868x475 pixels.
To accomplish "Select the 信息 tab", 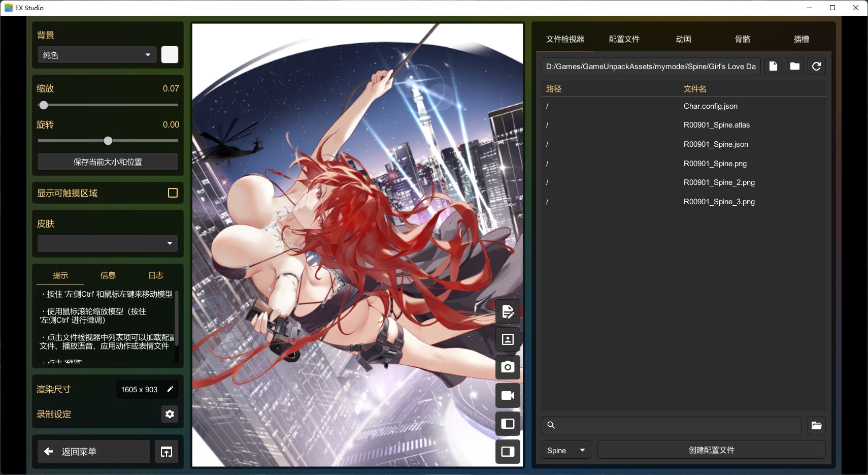I will coord(108,275).
